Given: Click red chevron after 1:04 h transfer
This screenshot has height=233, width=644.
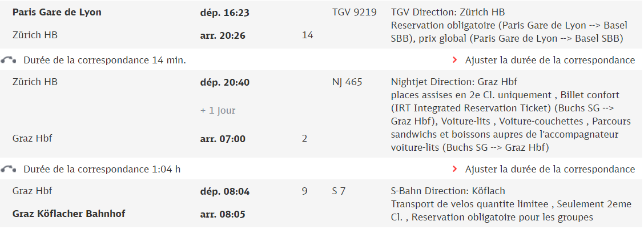Looking at the screenshot, I should (x=454, y=169).
